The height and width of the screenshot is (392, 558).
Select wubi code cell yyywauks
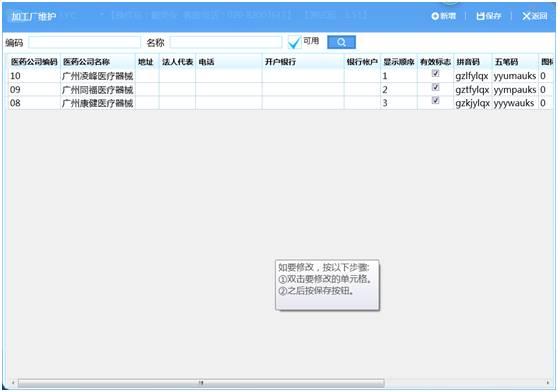(x=515, y=103)
